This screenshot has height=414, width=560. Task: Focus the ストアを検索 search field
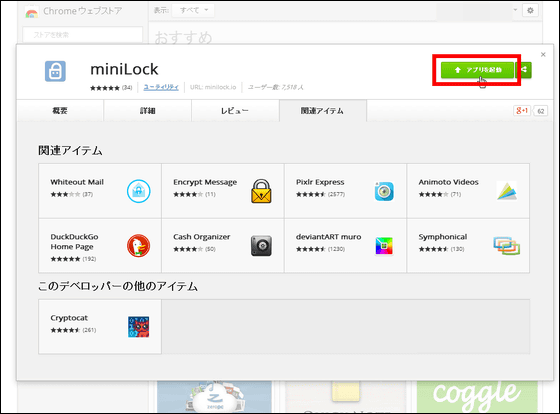[x=82, y=35]
